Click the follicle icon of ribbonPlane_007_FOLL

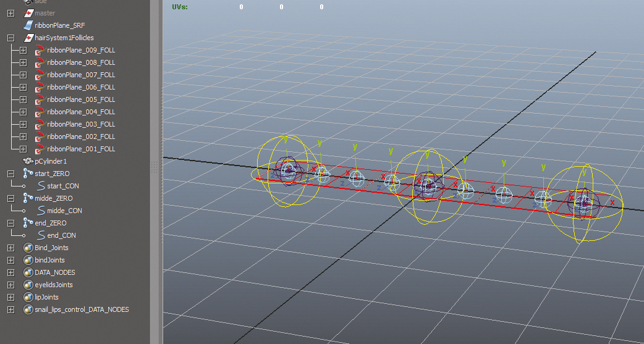[x=40, y=75]
